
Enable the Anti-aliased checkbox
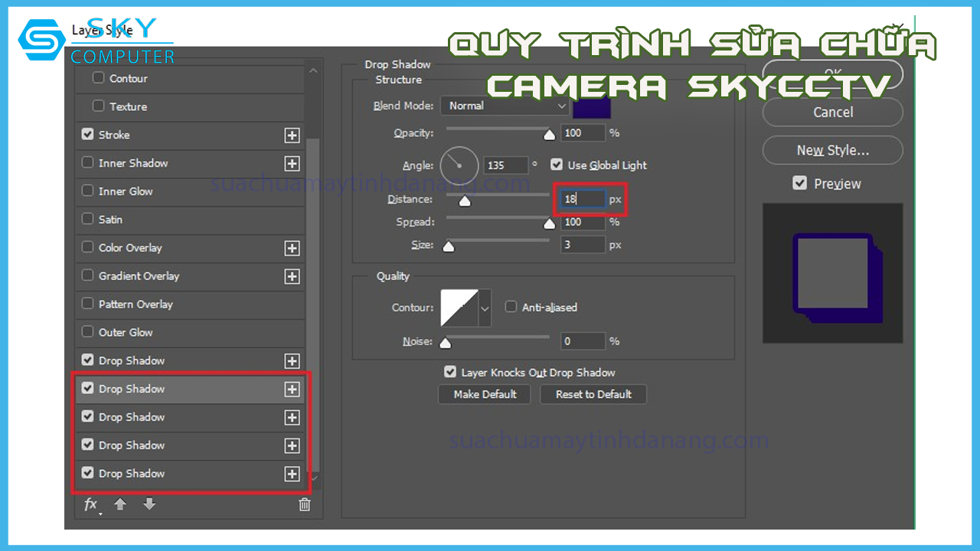pyautogui.click(x=511, y=307)
